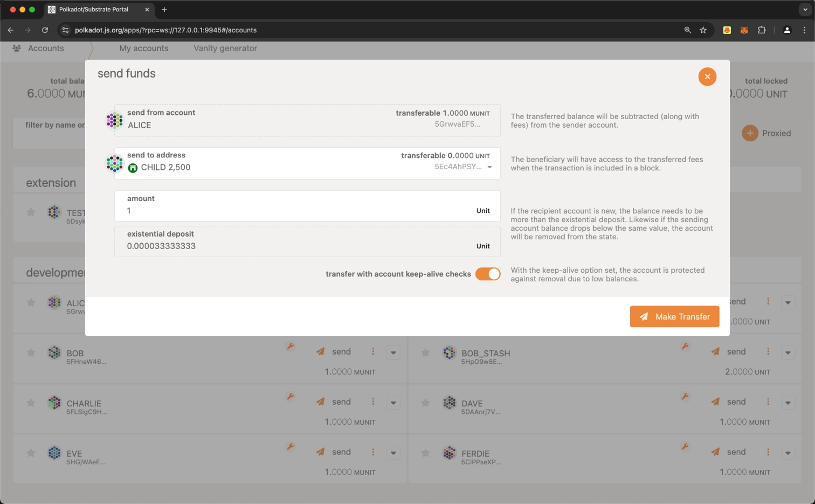Open the browser extensions puzzle icon
The height and width of the screenshot is (504, 815).
click(x=761, y=30)
